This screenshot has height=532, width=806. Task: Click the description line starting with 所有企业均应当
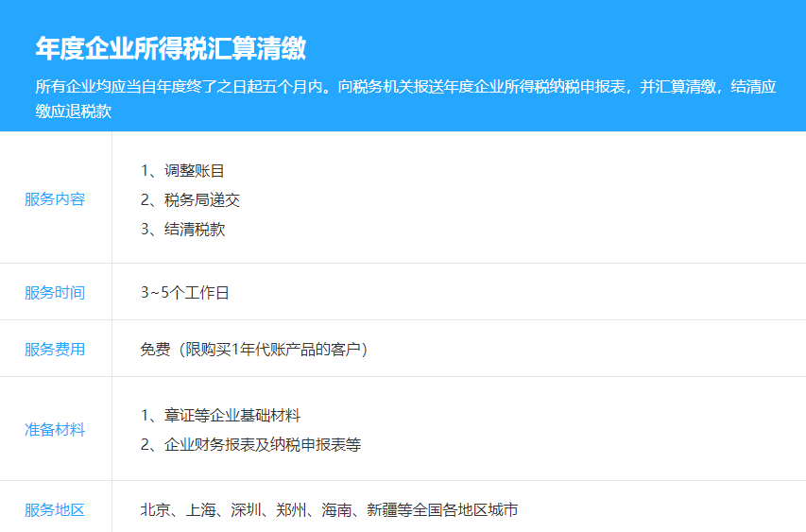pyautogui.click(x=405, y=87)
